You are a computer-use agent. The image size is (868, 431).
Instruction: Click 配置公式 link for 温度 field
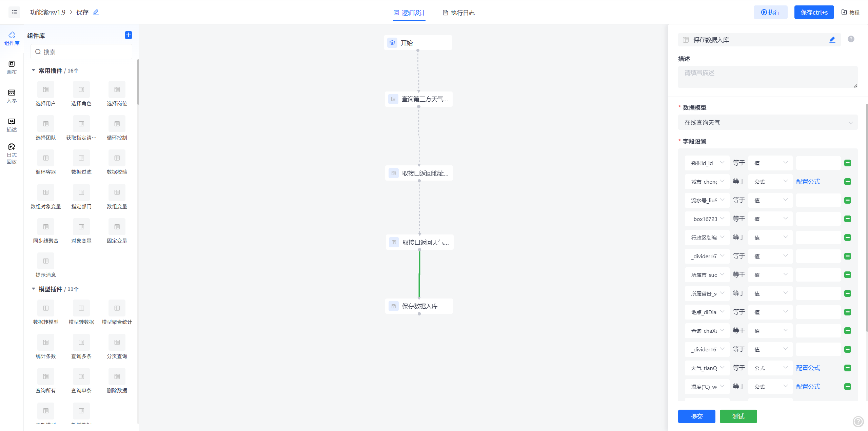tap(808, 387)
